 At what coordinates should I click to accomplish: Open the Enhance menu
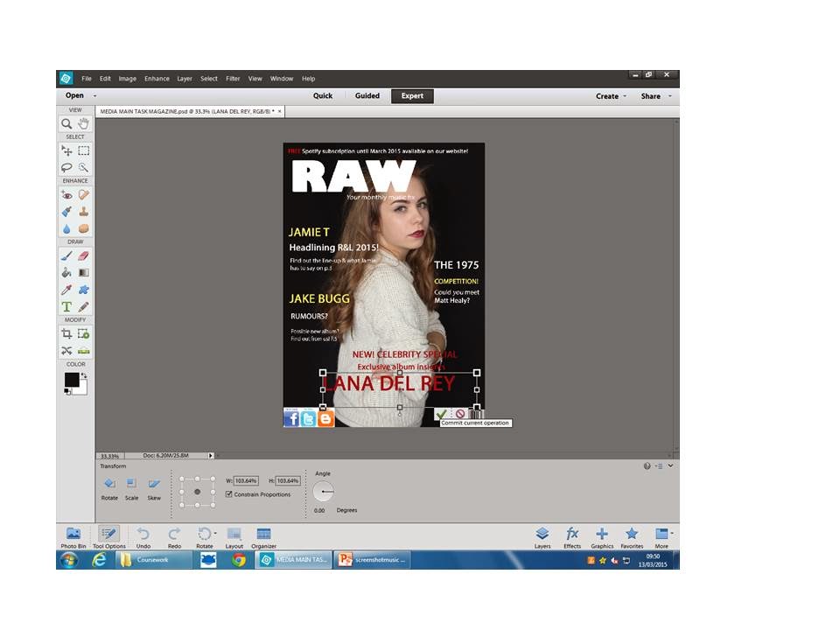(157, 79)
